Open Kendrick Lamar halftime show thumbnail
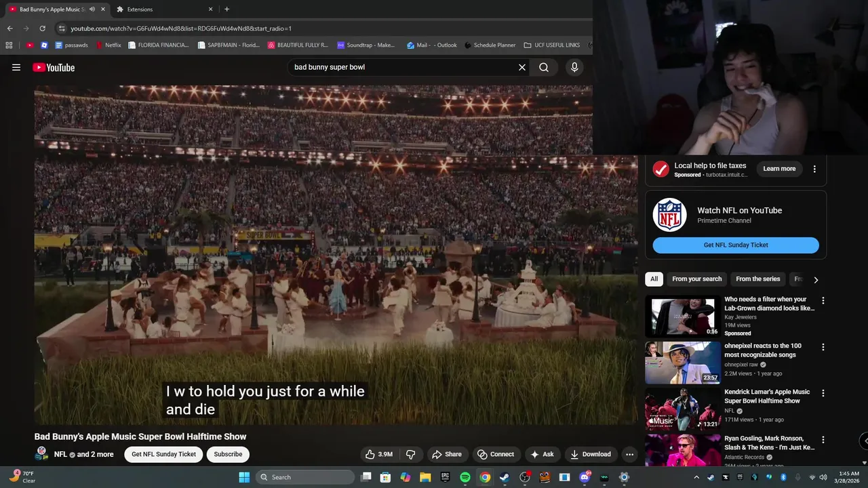This screenshot has height=488, width=868. [x=682, y=409]
